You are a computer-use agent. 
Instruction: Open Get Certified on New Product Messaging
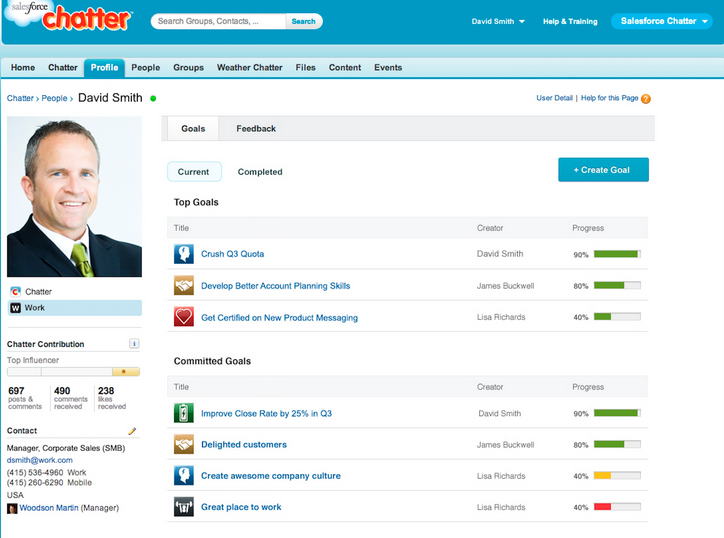279,318
